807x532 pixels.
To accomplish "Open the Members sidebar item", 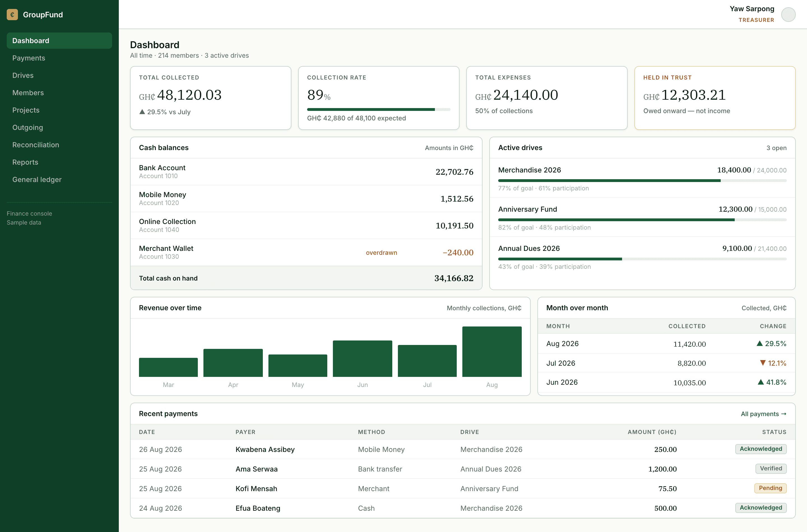I will click(59, 93).
